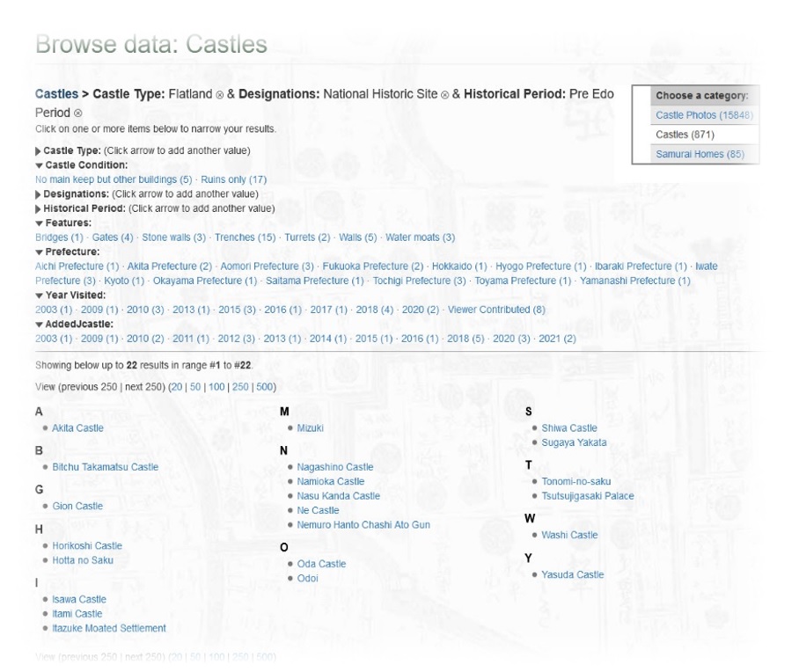Open the Samurai Homes category
Image resolution: width=799 pixels, height=672 pixels.
(x=700, y=154)
